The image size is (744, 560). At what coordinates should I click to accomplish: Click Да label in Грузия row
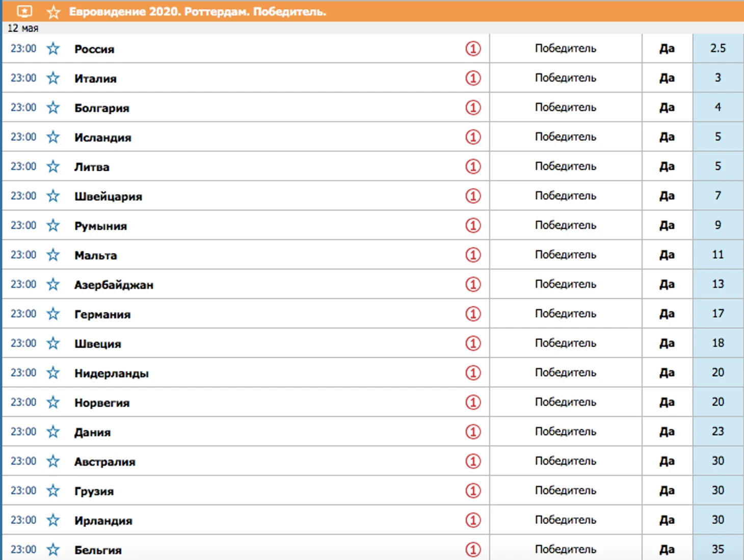(667, 491)
